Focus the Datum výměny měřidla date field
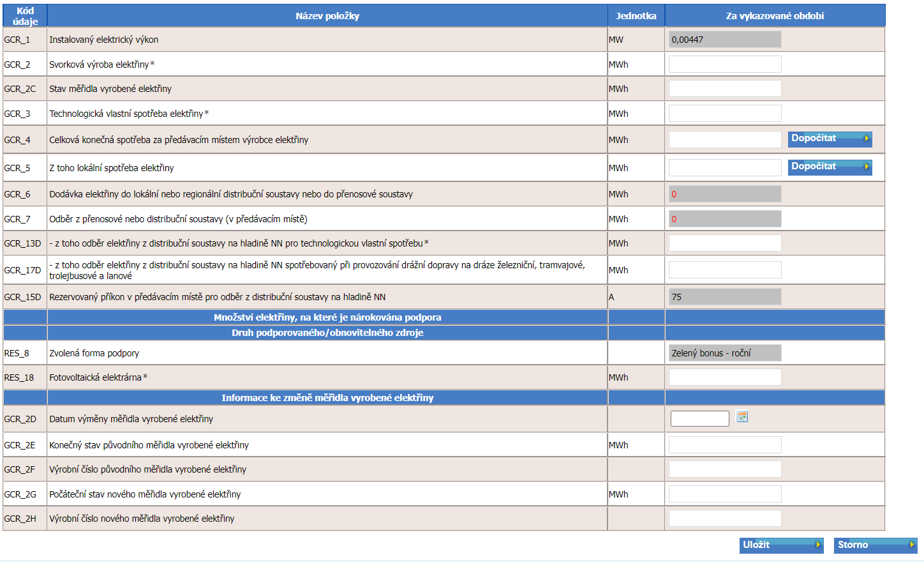Image resolution: width=924 pixels, height=562 pixels. (x=700, y=418)
